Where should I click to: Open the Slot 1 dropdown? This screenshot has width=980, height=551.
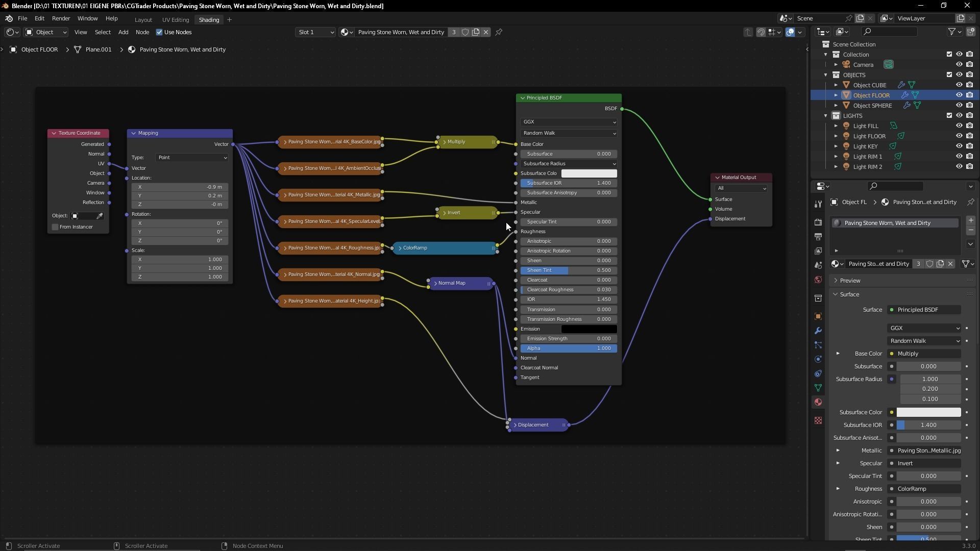tap(315, 32)
